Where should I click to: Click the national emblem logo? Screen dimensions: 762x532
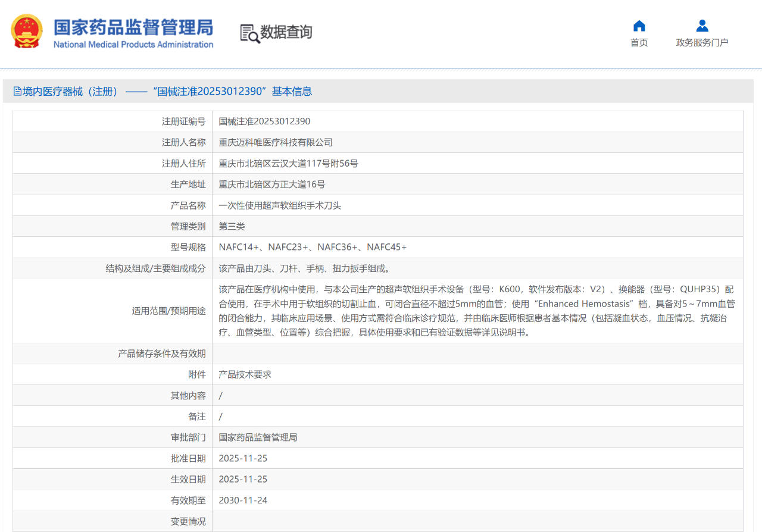point(27,32)
